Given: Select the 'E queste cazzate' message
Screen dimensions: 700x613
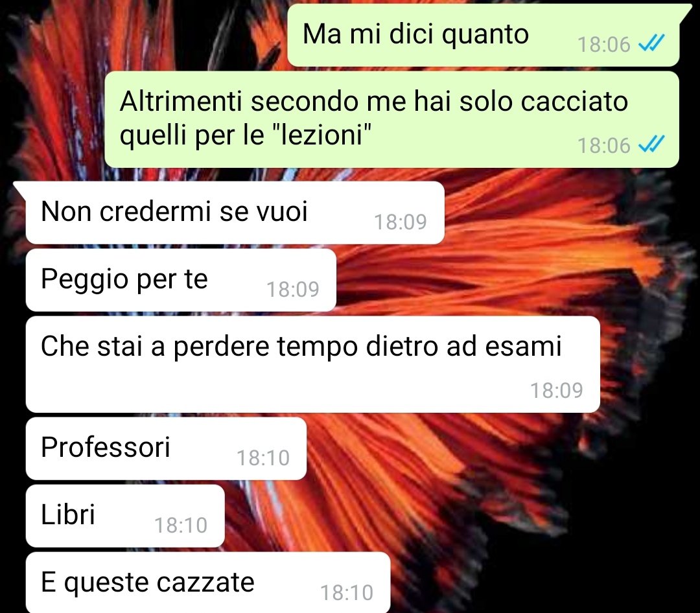Looking at the screenshot, I should [208, 583].
